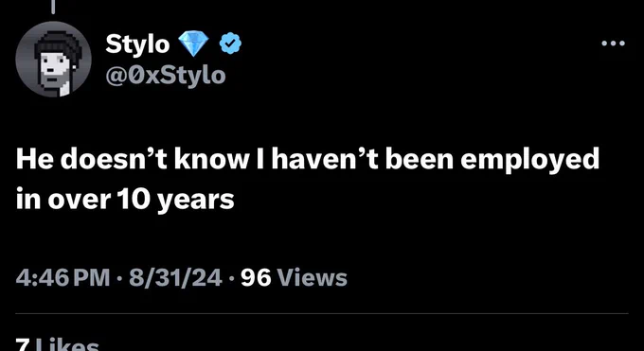The height and width of the screenshot is (351, 644).
Task: Click the word "employed" in the tweet
Action: (529, 161)
